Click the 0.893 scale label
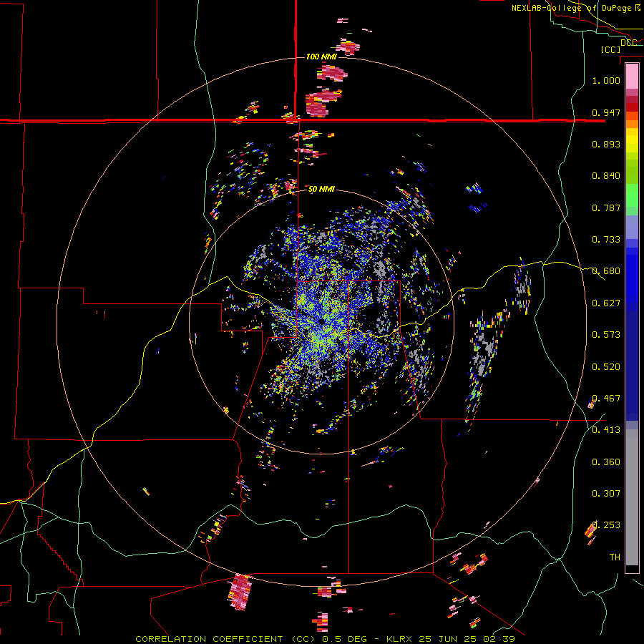This screenshot has width=644, height=644. (x=606, y=144)
